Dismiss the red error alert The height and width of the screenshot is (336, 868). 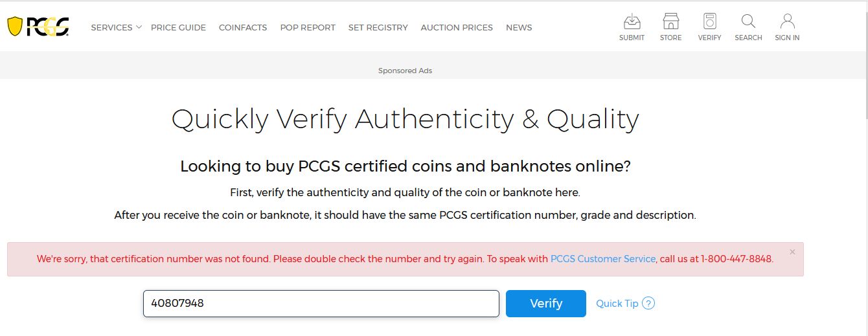(x=792, y=252)
